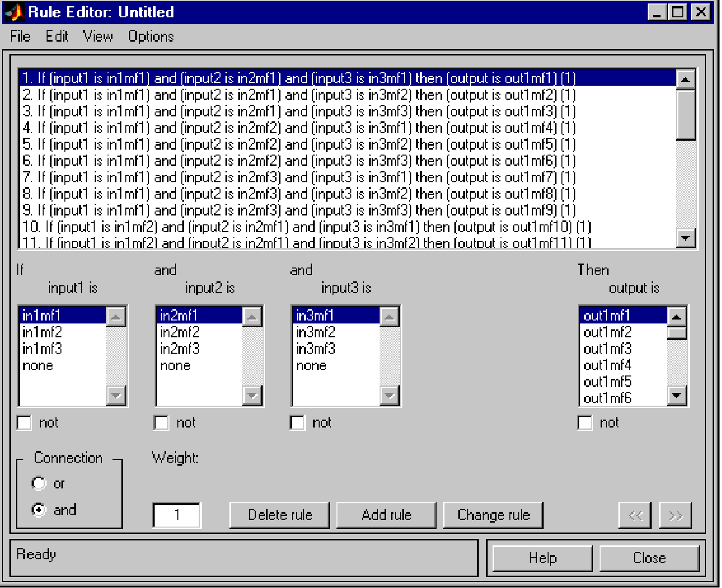Select out1mf3 in the output list
The image size is (722, 588).
623,349
